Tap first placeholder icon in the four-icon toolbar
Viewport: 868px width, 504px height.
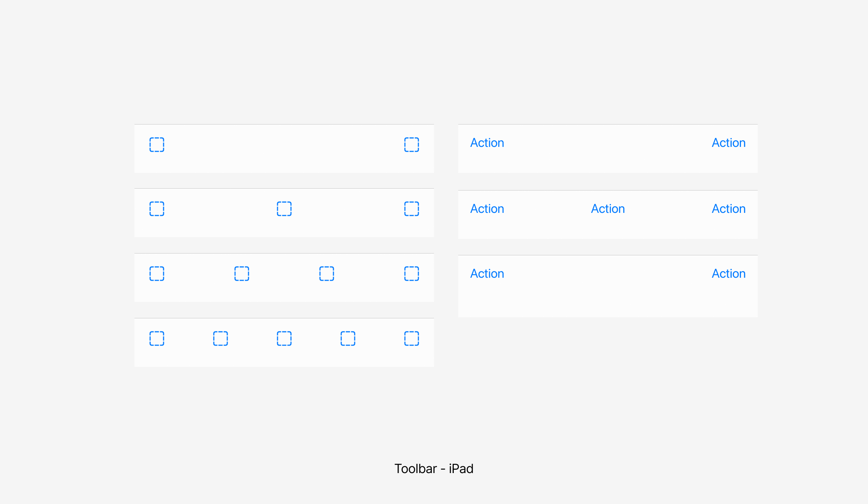[x=157, y=274]
